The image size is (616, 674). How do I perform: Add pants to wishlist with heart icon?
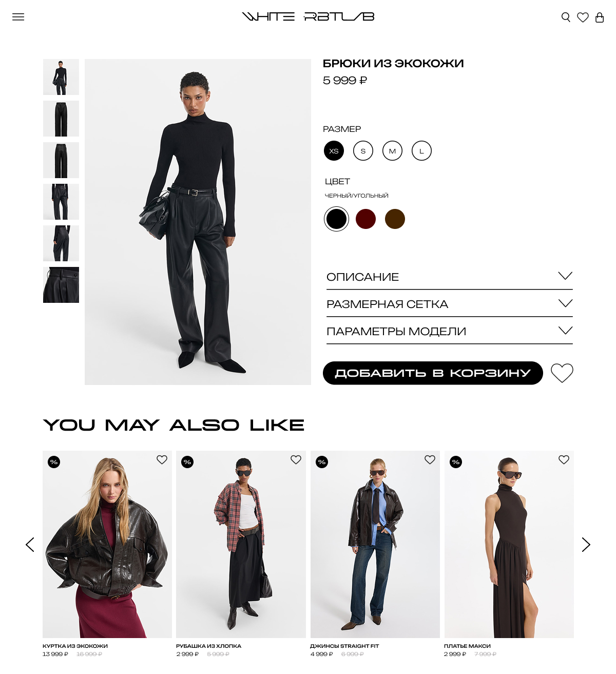point(562,373)
